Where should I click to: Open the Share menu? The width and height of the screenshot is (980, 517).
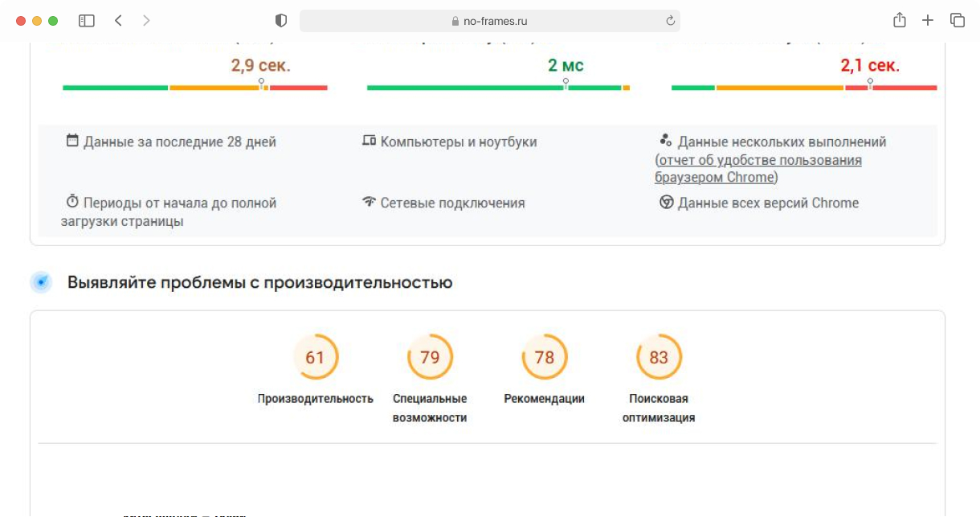click(900, 21)
